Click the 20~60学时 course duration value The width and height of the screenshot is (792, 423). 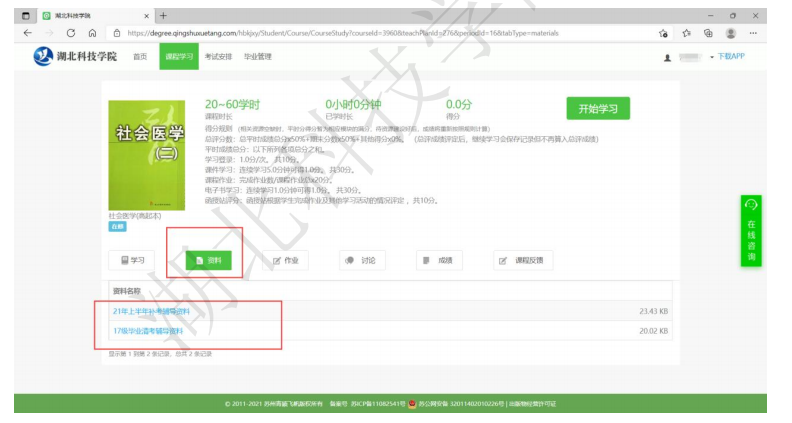[232, 105]
